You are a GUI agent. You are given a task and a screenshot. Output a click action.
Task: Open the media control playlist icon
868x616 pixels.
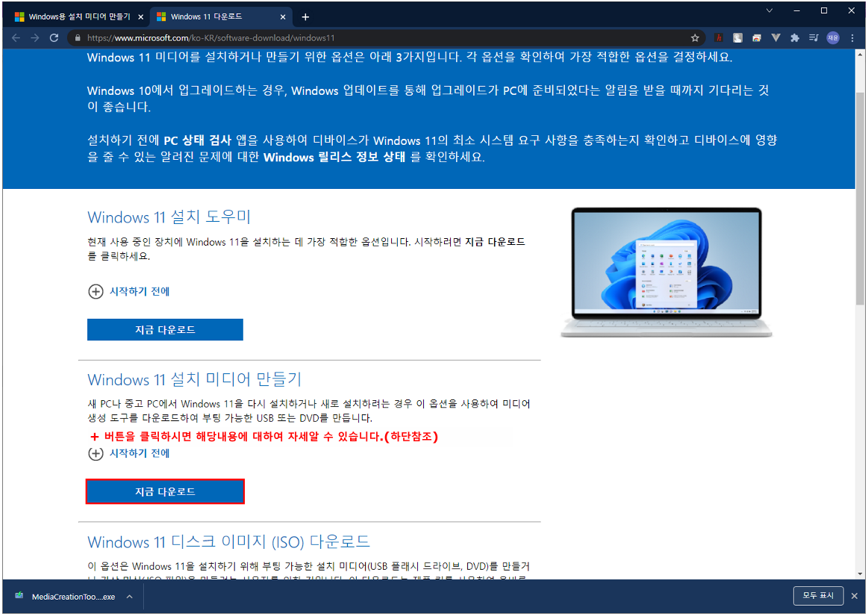click(814, 37)
